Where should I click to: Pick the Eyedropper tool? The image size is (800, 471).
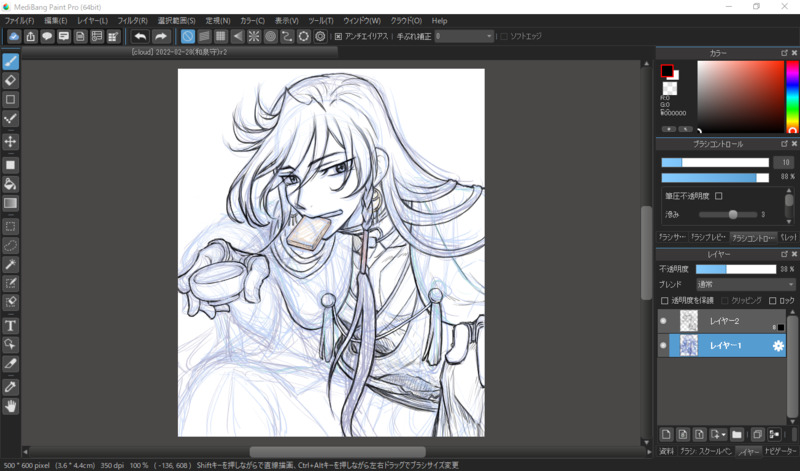coord(10,387)
